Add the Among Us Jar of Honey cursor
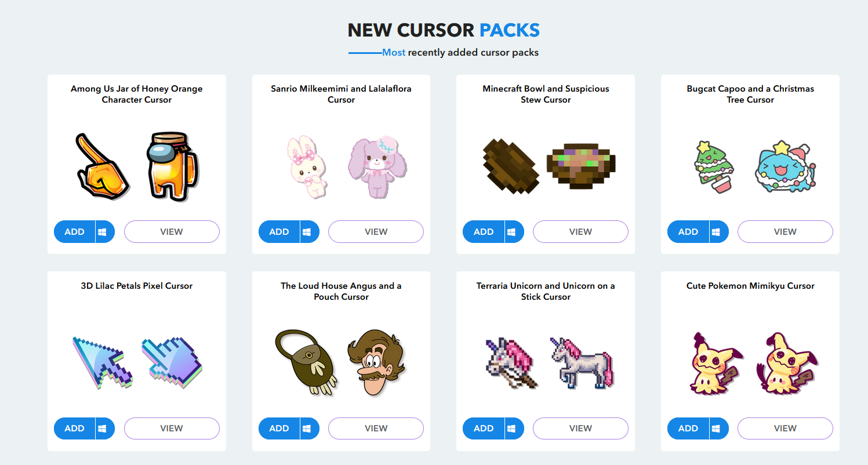 point(75,232)
